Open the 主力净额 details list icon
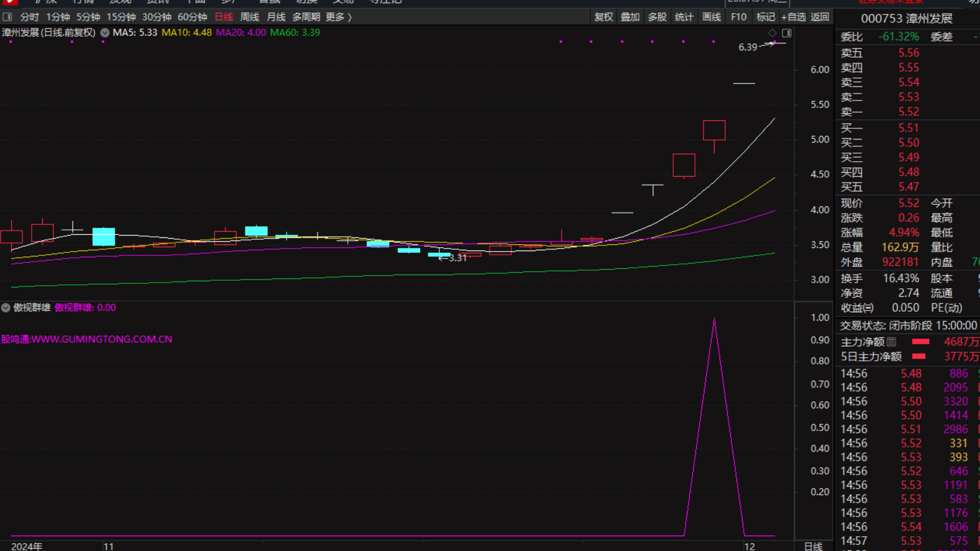This screenshot has width=980, height=551. coord(891,342)
